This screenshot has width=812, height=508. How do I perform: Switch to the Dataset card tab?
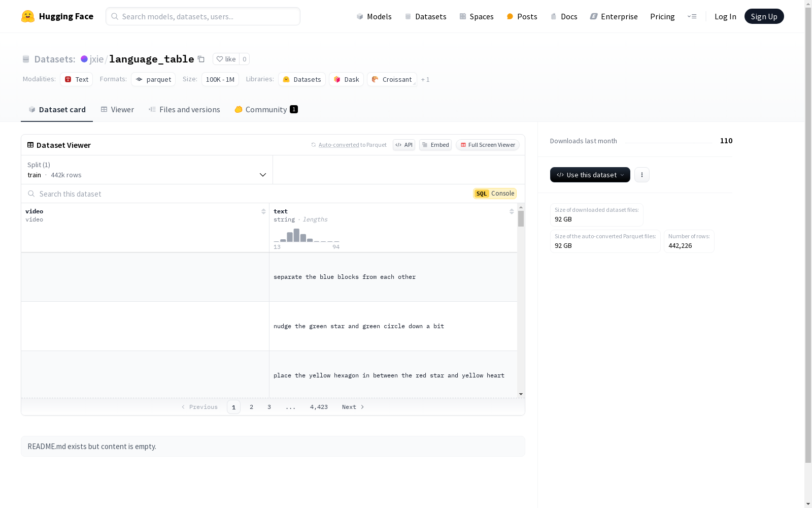57,110
